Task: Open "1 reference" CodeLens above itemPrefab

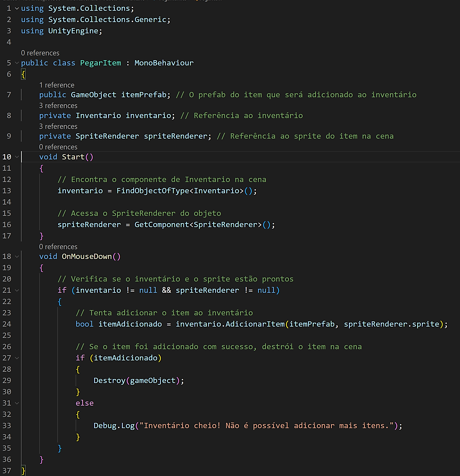Action: 57,85
